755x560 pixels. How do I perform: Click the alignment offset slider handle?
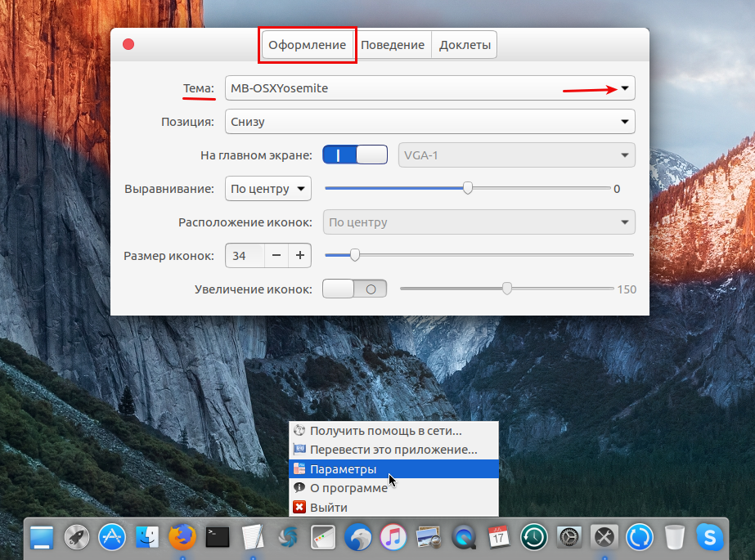click(468, 188)
